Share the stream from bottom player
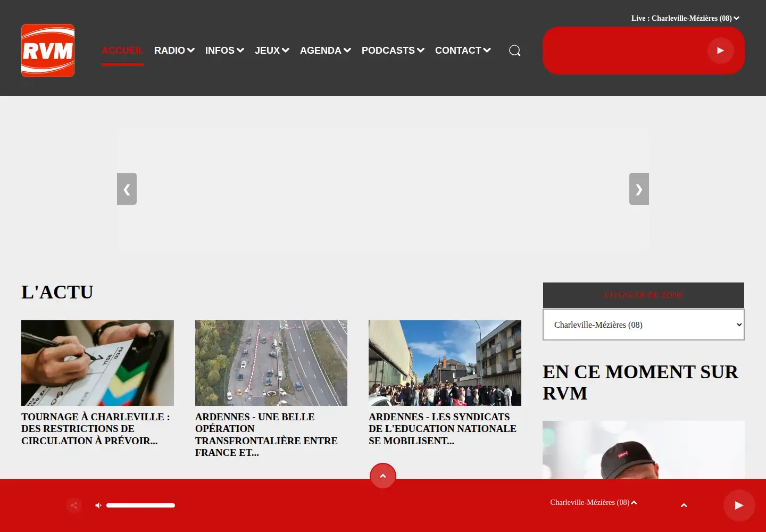766x532 pixels. (x=74, y=505)
